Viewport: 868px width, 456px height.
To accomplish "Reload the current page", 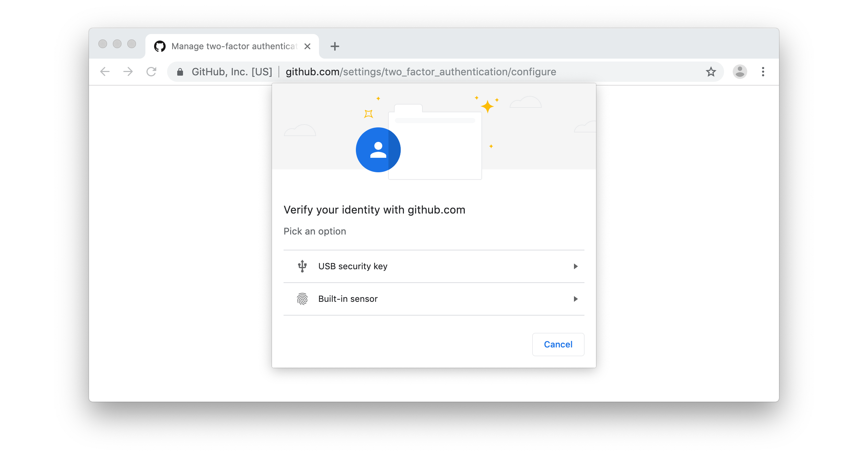I will [152, 71].
